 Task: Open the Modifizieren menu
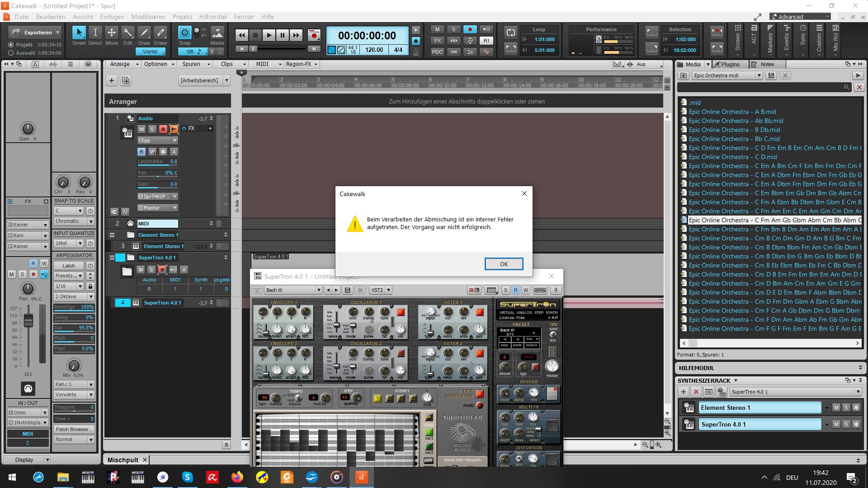148,17
